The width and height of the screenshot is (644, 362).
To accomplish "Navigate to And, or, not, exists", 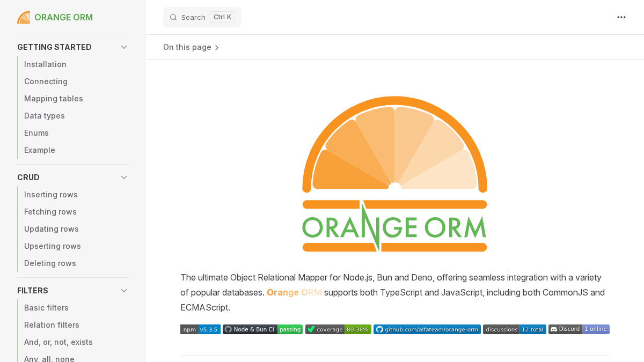I will coord(58,342).
